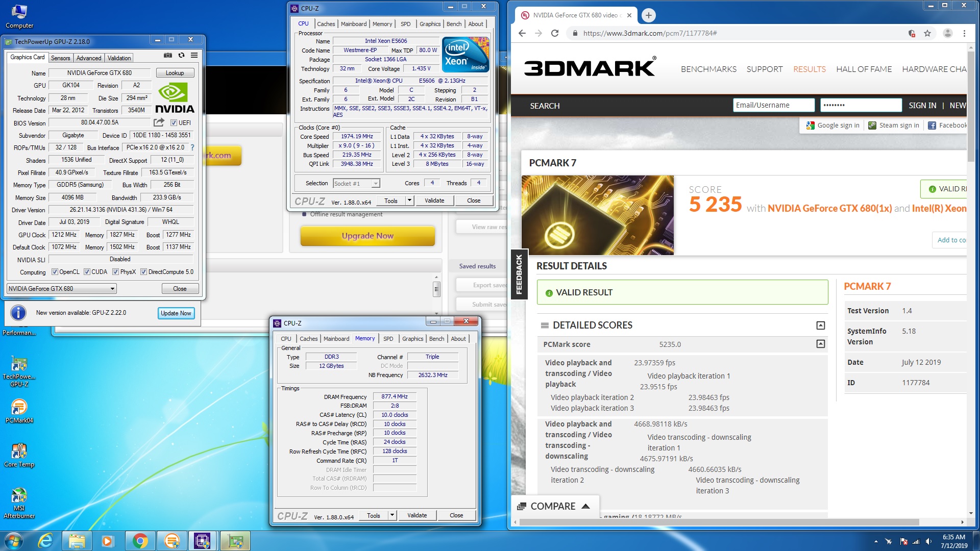Screen dimensions: 980x551
Task: Click the NVIDIA logo in GPU-Z
Action: (x=175, y=98)
